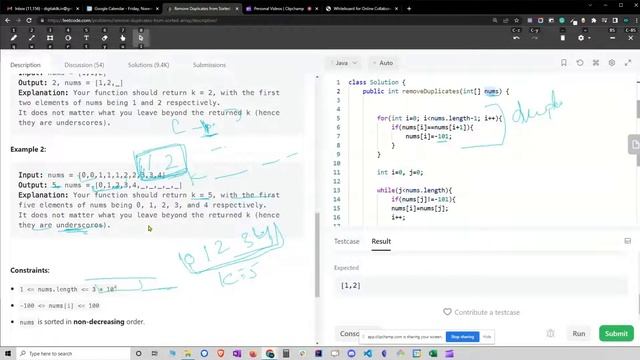Hide the screen sharing notice

point(487,337)
